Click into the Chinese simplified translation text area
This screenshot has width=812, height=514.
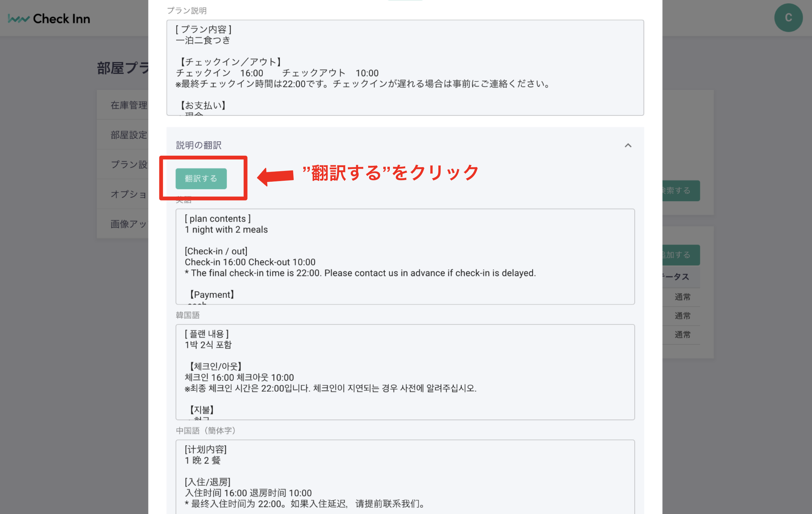pos(405,477)
